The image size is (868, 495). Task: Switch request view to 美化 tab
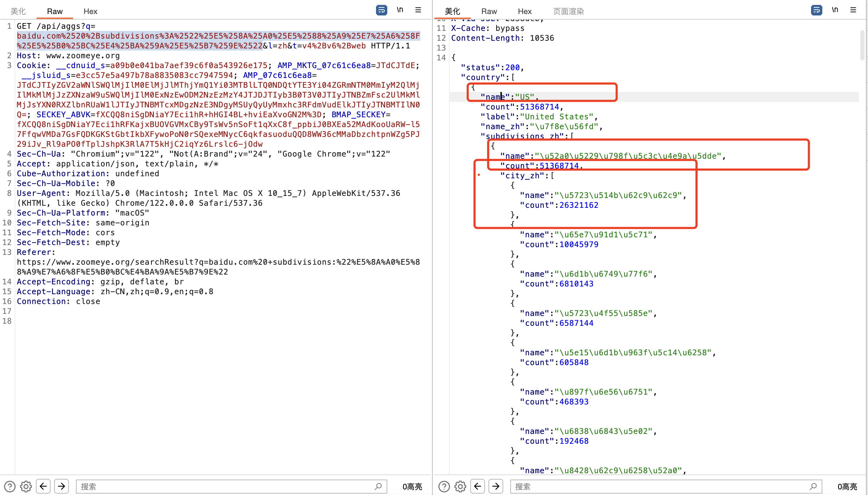(18, 11)
